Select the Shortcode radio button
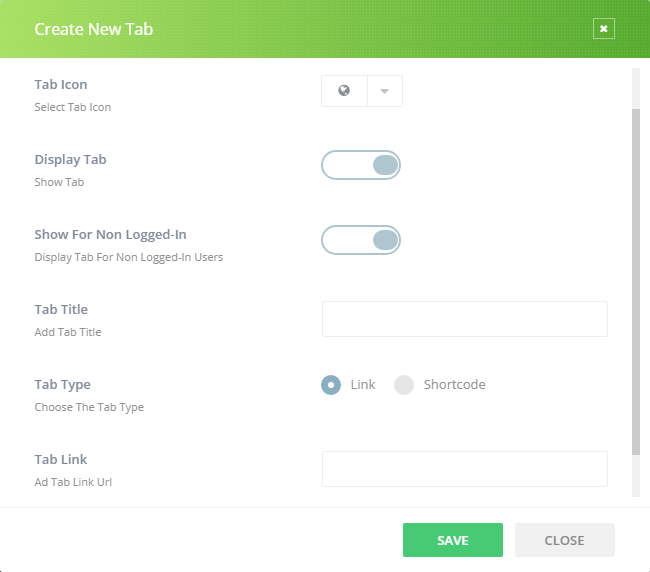The height and width of the screenshot is (572, 650). 404,385
